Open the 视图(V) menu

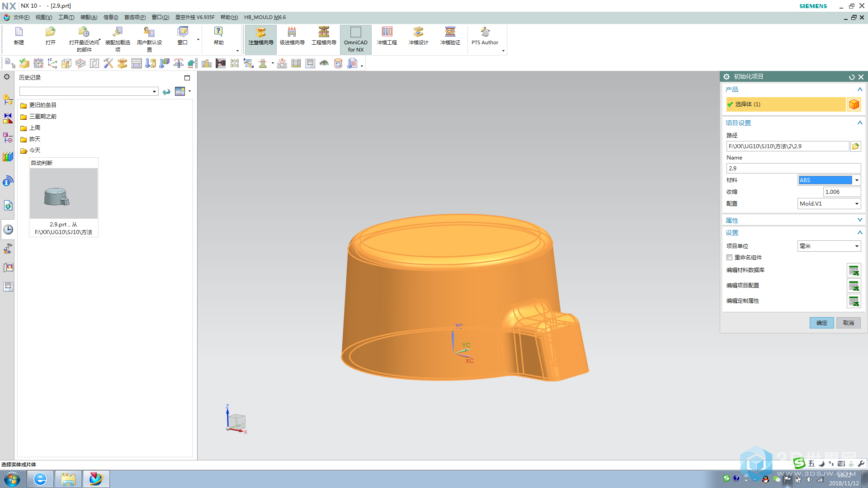pos(44,17)
